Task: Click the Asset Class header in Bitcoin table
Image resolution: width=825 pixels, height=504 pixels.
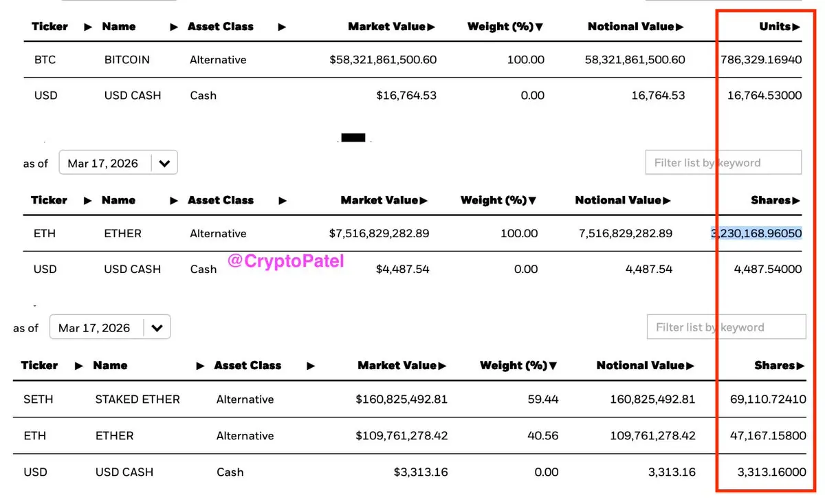Action: 221,27
